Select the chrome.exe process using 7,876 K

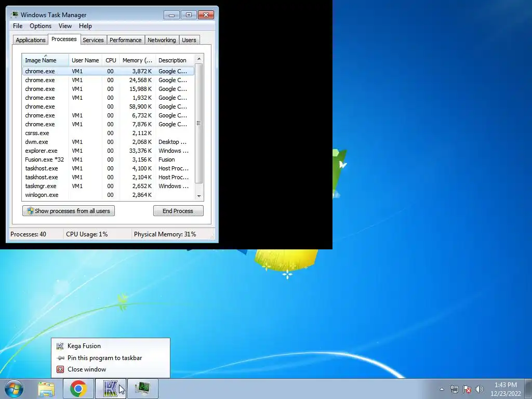pos(108,124)
